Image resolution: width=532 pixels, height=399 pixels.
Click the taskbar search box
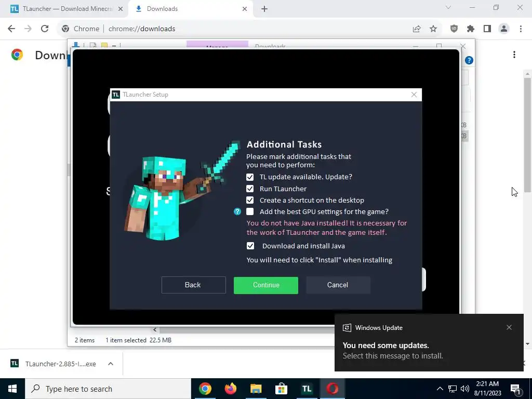tap(108, 389)
